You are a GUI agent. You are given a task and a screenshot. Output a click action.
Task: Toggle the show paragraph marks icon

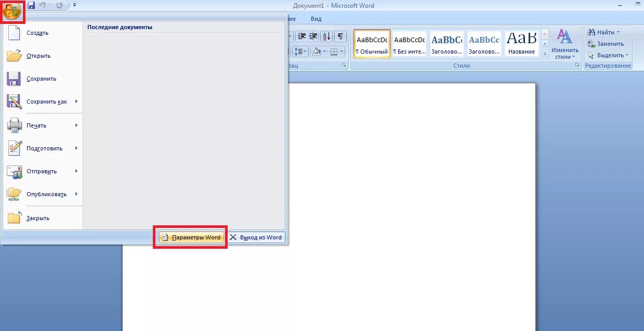(x=340, y=36)
